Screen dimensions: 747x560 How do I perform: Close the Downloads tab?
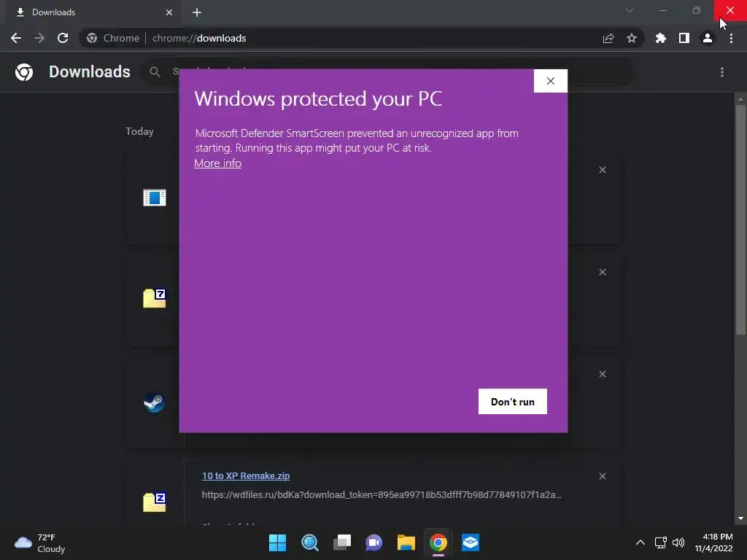click(169, 12)
